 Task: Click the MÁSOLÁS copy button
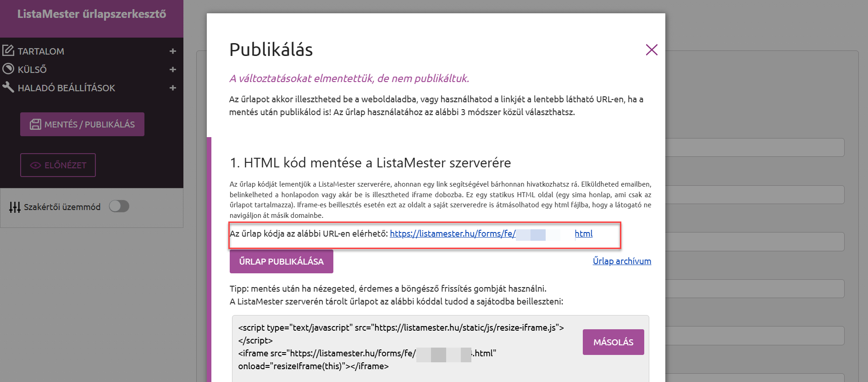(x=613, y=342)
